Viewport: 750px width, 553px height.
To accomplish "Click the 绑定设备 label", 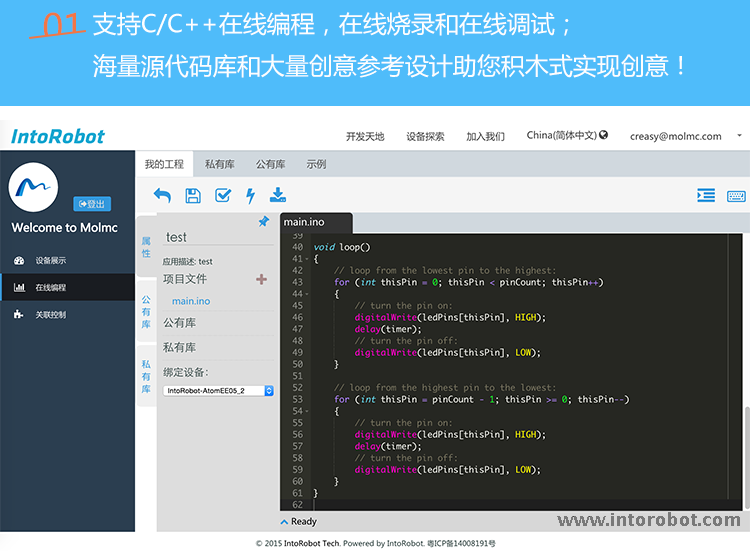I will click(x=186, y=372).
